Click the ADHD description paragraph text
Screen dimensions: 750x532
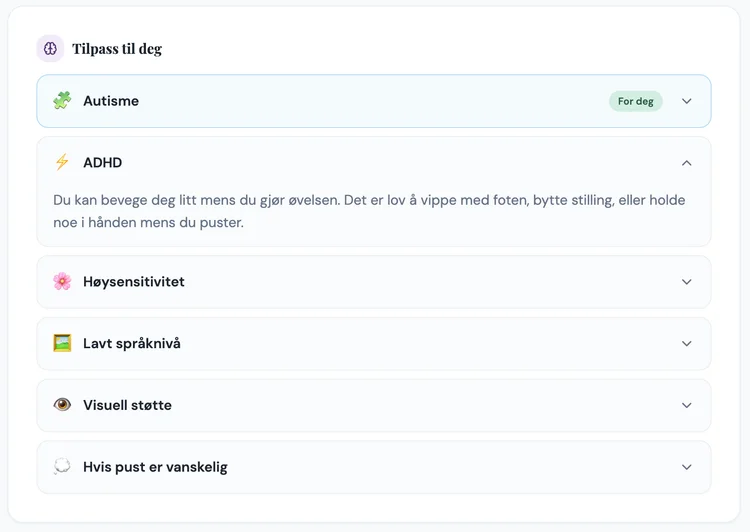click(369, 211)
